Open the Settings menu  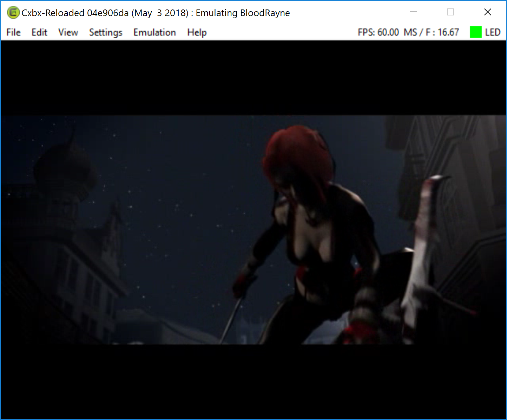point(106,32)
